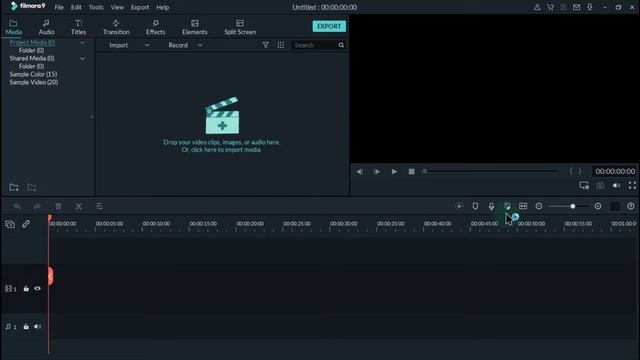Open the File menu
640x360 pixels.
[x=59, y=7]
